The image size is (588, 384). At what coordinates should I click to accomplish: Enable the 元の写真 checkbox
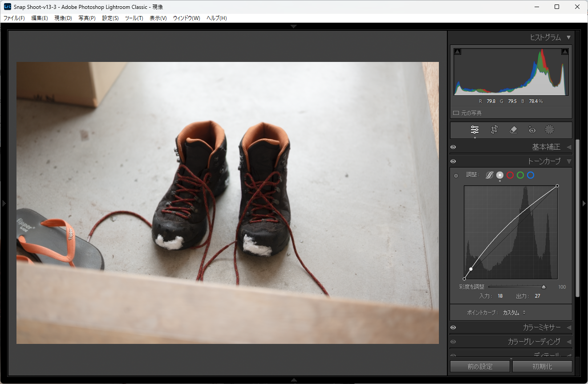tap(456, 113)
